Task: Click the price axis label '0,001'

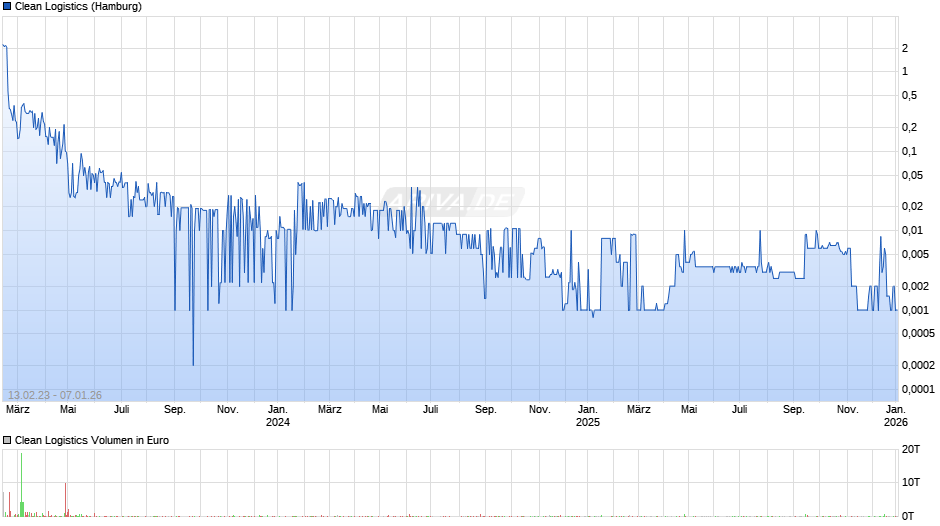Action: pos(915,310)
